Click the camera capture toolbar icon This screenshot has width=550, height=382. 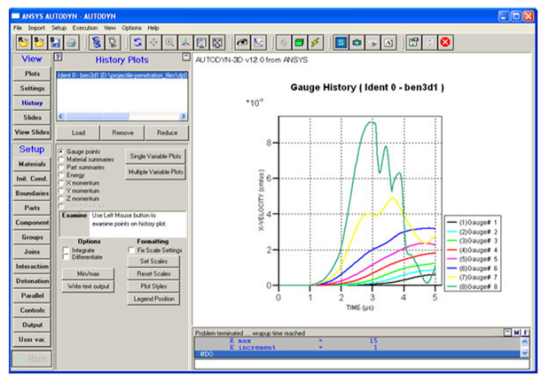[x=356, y=42]
